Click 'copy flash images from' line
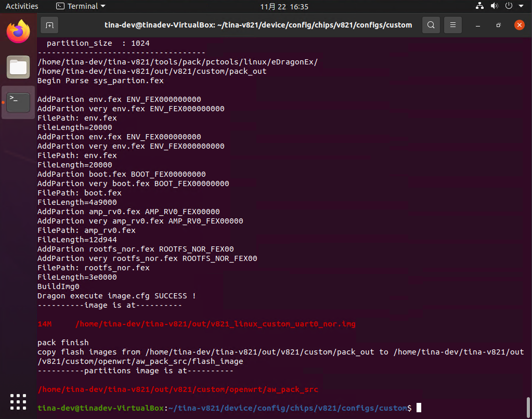 coord(281,357)
